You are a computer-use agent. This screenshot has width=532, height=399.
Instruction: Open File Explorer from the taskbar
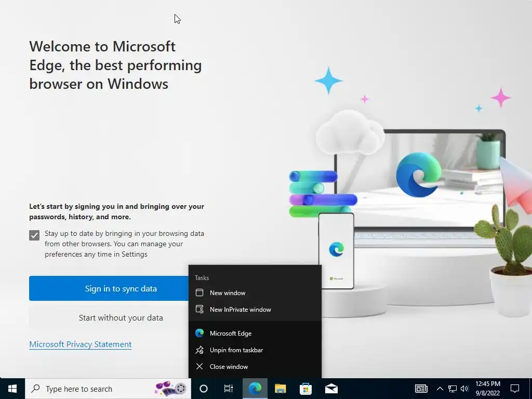tap(280, 389)
